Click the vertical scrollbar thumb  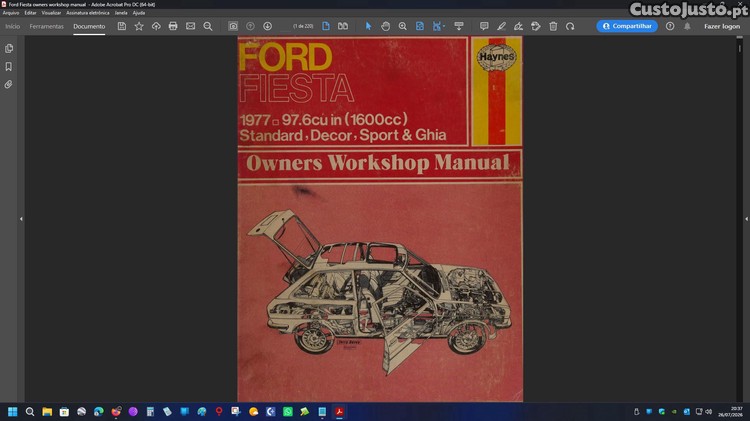(x=739, y=48)
